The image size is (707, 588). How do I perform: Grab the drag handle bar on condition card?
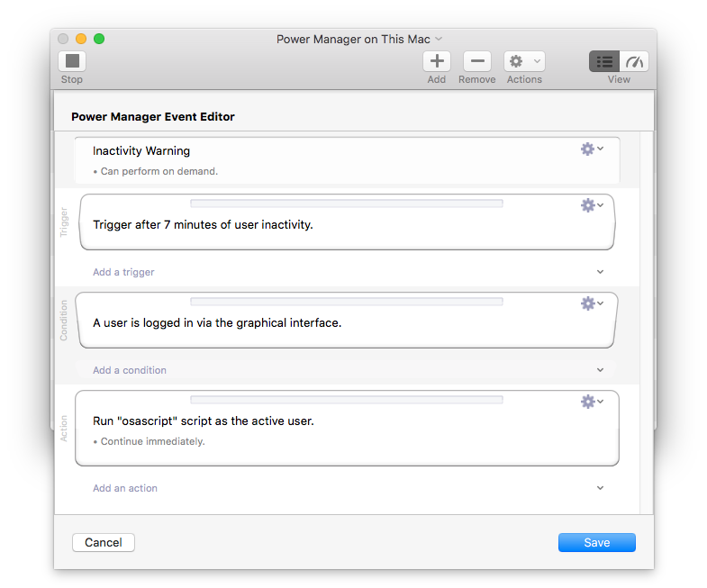346,302
